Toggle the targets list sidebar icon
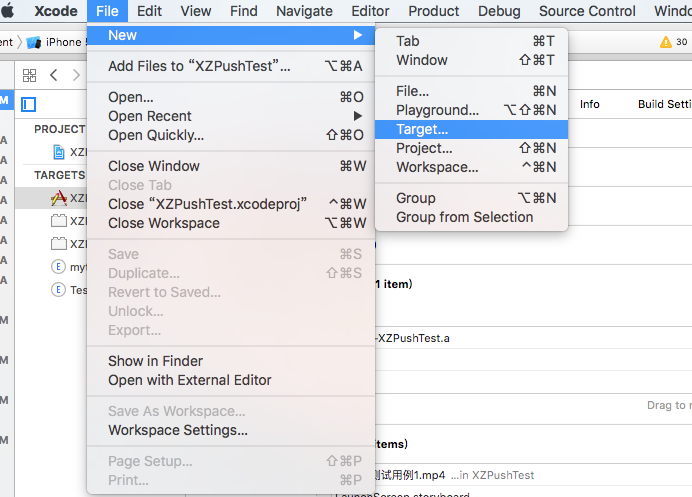The width and height of the screenshot is (692, 497). (x=29, y=104)
